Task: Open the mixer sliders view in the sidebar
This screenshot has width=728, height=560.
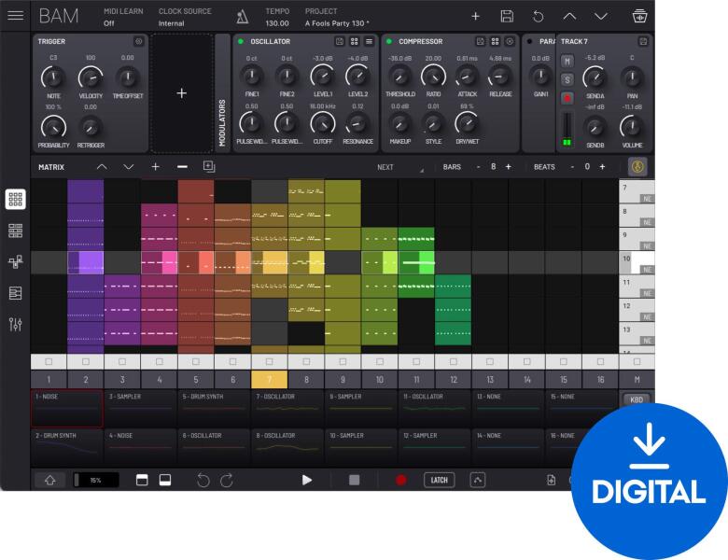Action: (16, 324)
